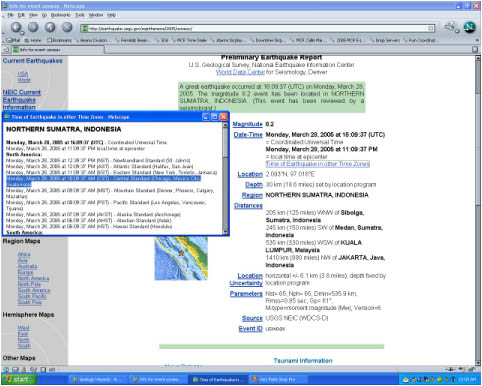Click the earthquake location map thumbnail
The height and width of the screenshot is (386, 482).
tap(181, 258)
